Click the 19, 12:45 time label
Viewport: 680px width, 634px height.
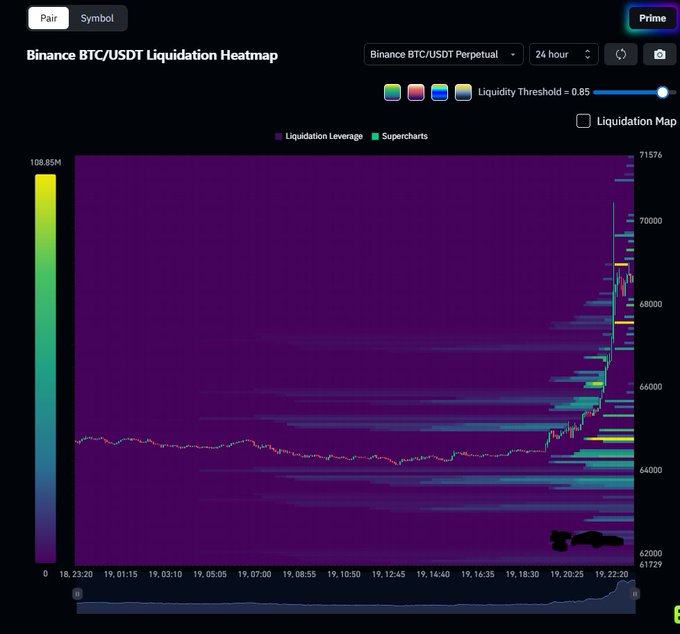[x=389, y=574]
